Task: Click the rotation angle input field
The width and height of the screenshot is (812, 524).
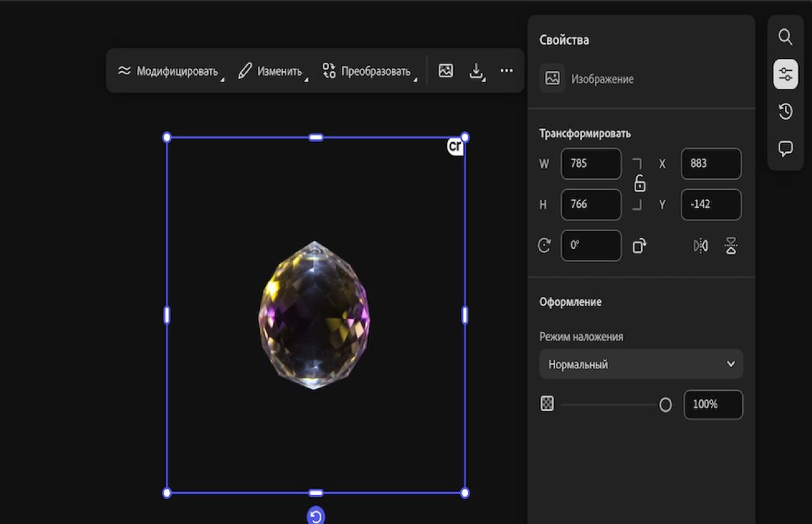Action: 591,245
